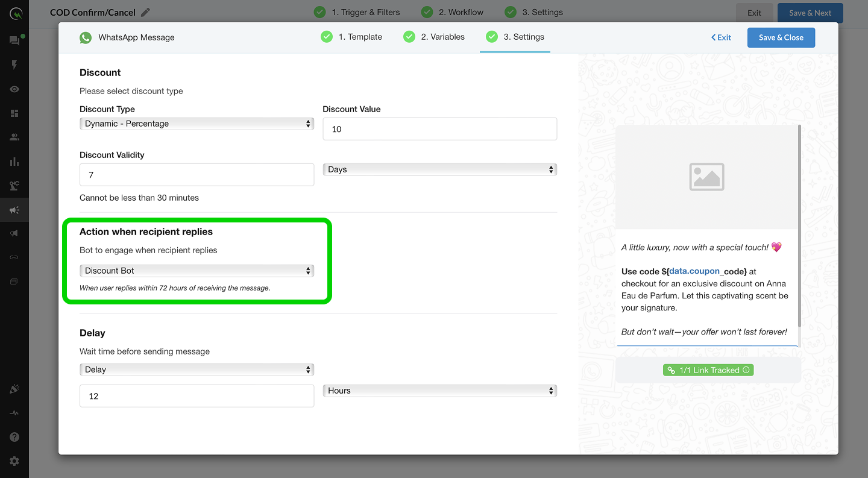This screenshot has height=478, width=868.
Task: Click the Exit link in the modal header
Action: 721,37
